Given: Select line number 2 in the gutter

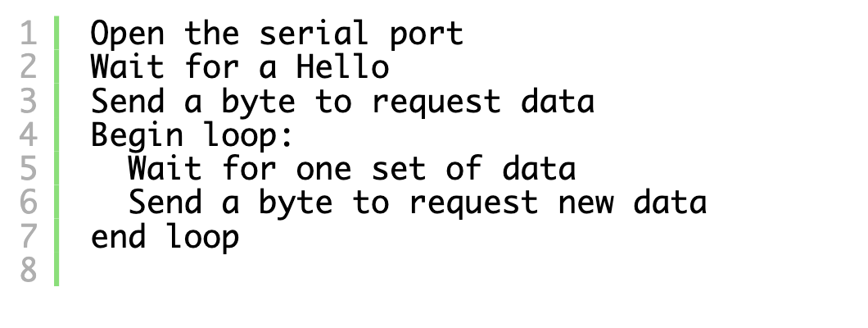Looking at the screenshot, I should tap(28, 67).
